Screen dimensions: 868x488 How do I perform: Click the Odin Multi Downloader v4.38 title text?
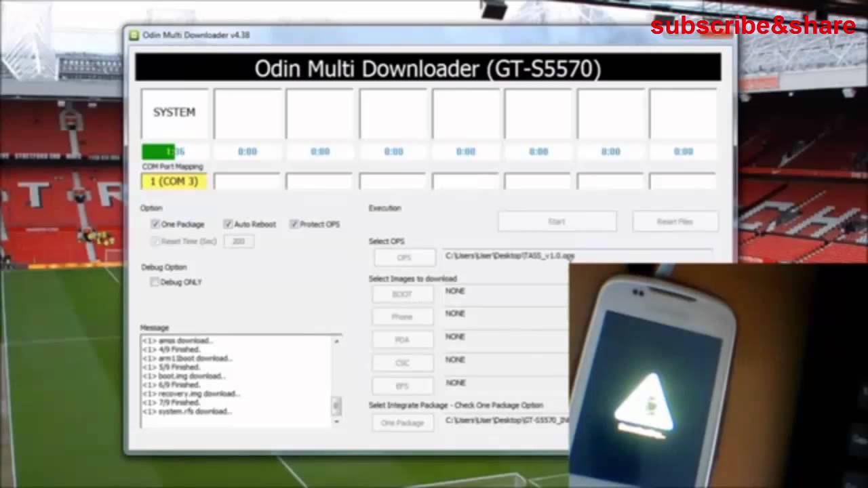[196, 35]
